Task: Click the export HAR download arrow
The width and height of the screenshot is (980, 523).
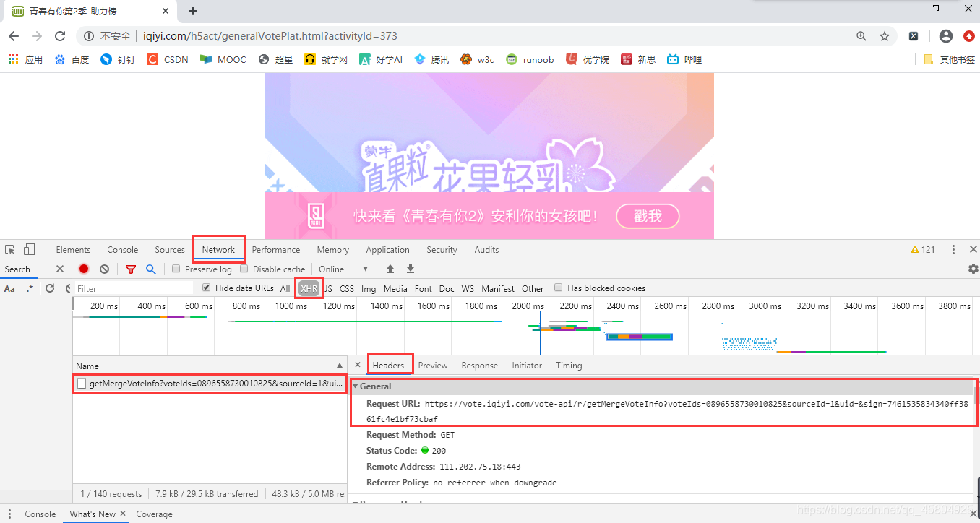Action: click(411, 269)
